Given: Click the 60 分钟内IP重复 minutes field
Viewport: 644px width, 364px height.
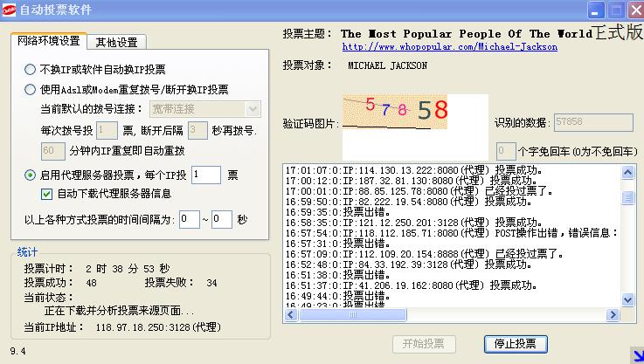Looking at the screenshot, I should pos(53,151).
